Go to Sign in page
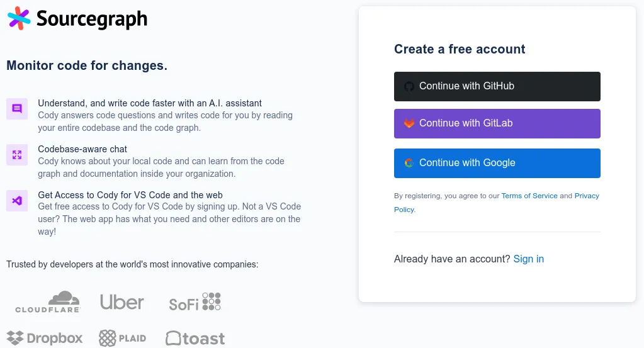The width and height of the screenshot is (644, 348). click(x=529, y=259)
